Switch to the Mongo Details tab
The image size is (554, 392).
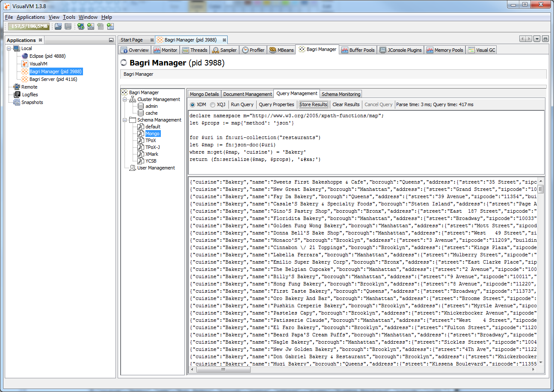click(204, 94)
